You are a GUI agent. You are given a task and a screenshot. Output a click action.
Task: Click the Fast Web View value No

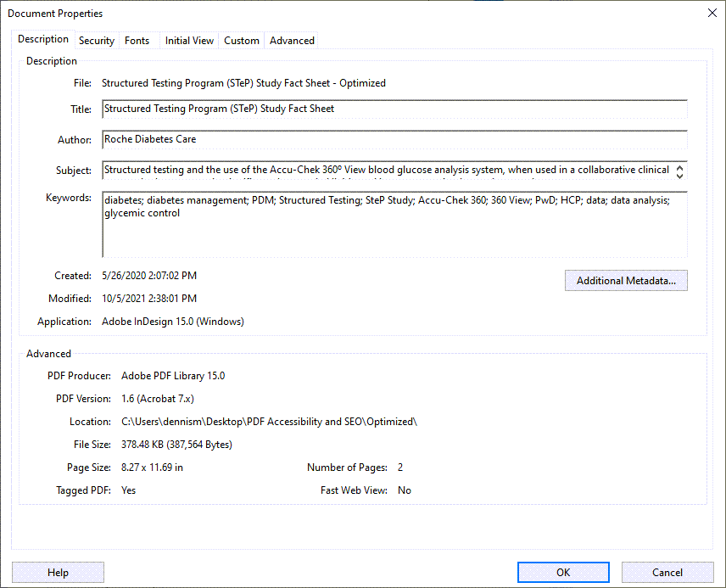point(405,490)
